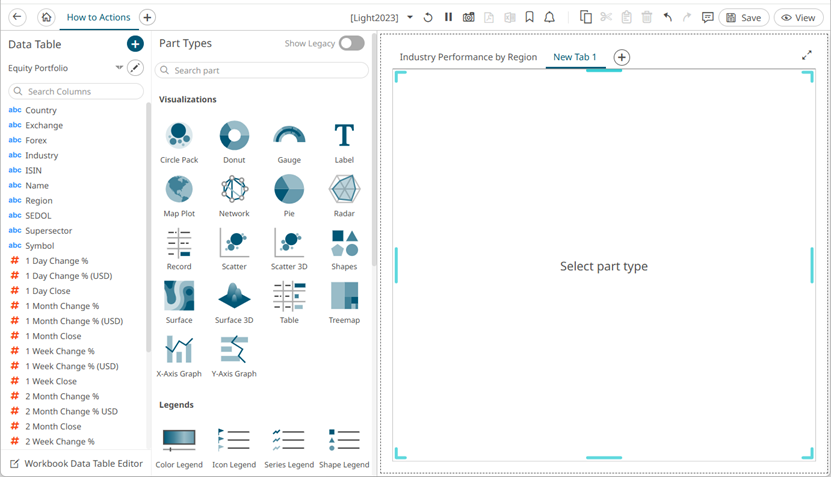Edit the Equity Portfolio data table
The width and height of the screenshot is (831, 477).
tap(136, 67)
